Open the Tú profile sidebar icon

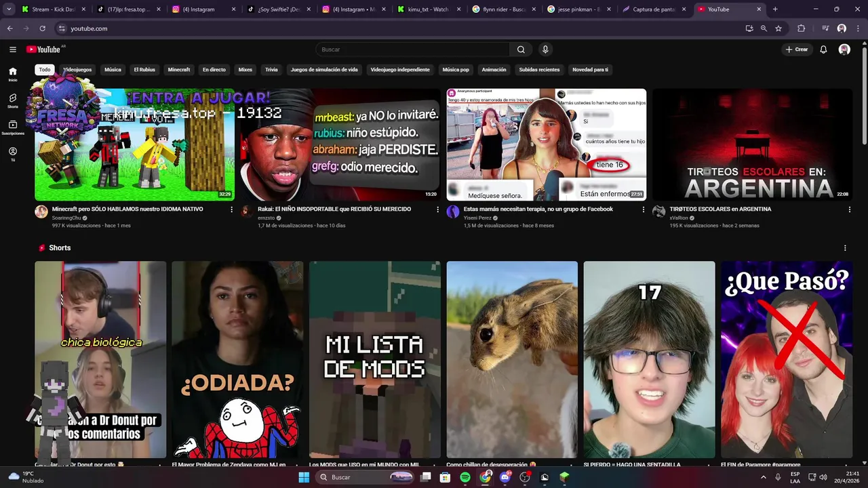12,154
